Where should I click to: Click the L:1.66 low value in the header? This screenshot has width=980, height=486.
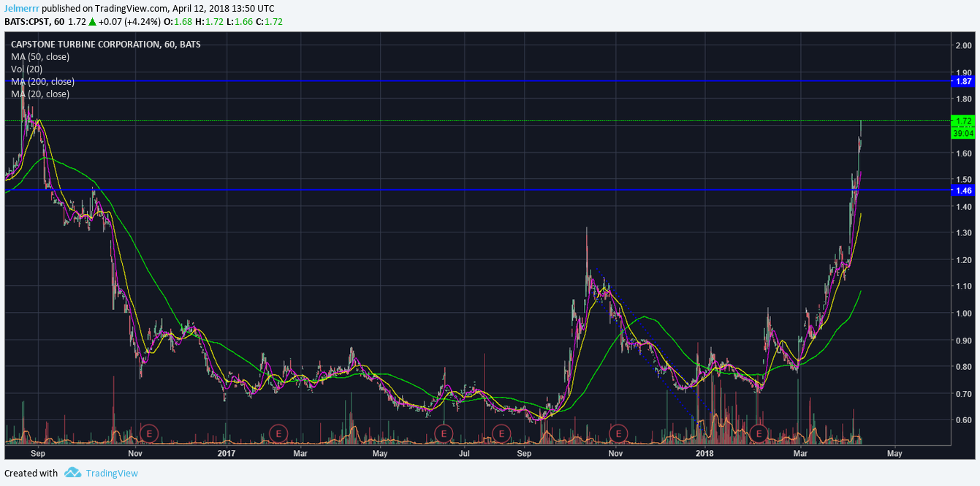238,22
